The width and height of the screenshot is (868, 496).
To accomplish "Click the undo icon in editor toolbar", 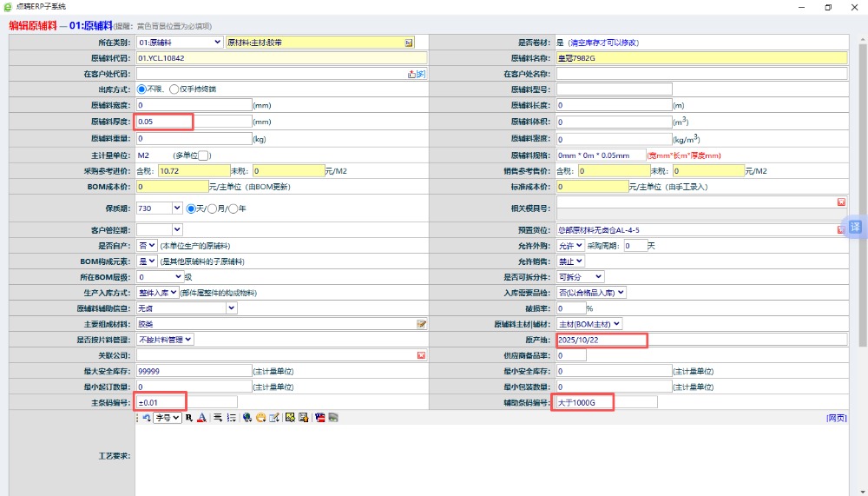I will (x=147, y=418).
